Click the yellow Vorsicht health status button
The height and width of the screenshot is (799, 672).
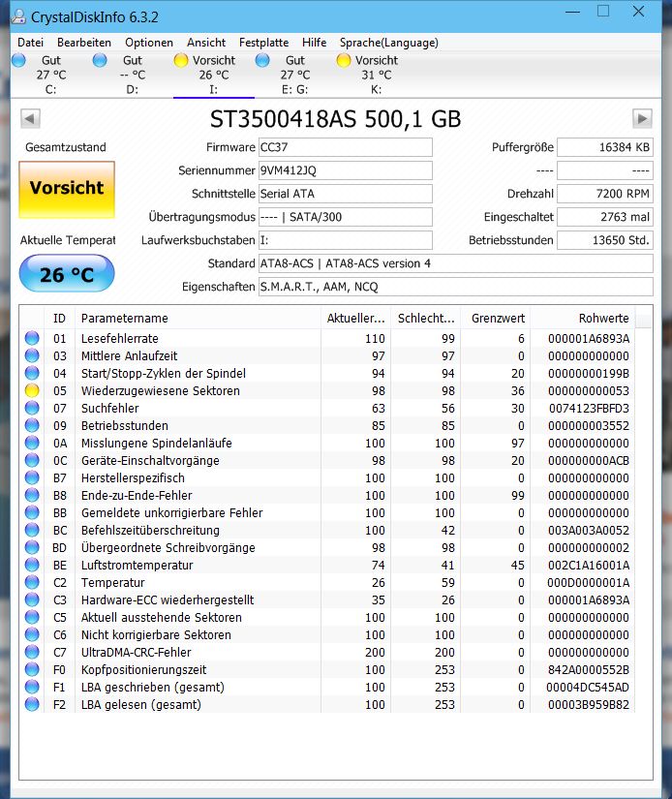(67, 190)
